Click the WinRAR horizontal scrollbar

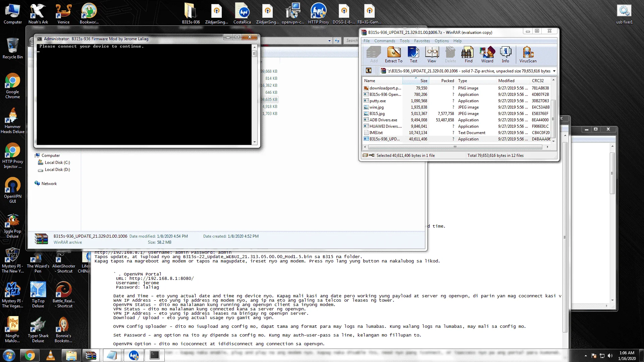point(455,147)
